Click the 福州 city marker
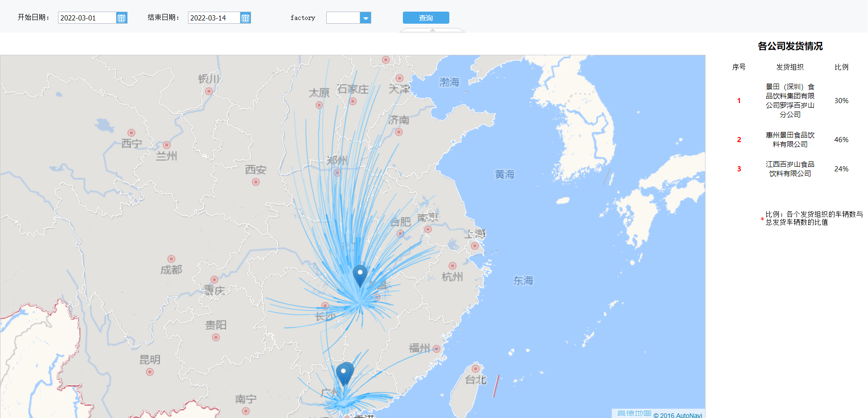This screenshot has height=418, width=868. point(436,349)
